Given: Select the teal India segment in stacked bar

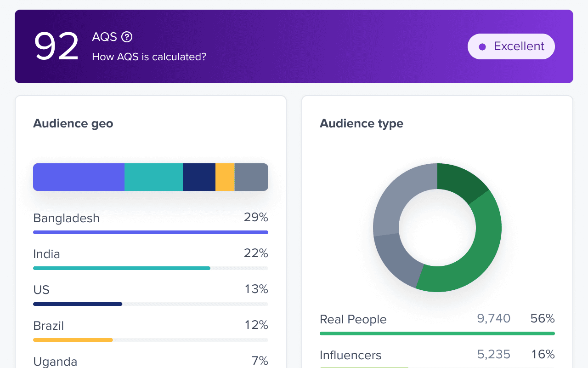Looking at the screenshot, I should coord(153,177).
